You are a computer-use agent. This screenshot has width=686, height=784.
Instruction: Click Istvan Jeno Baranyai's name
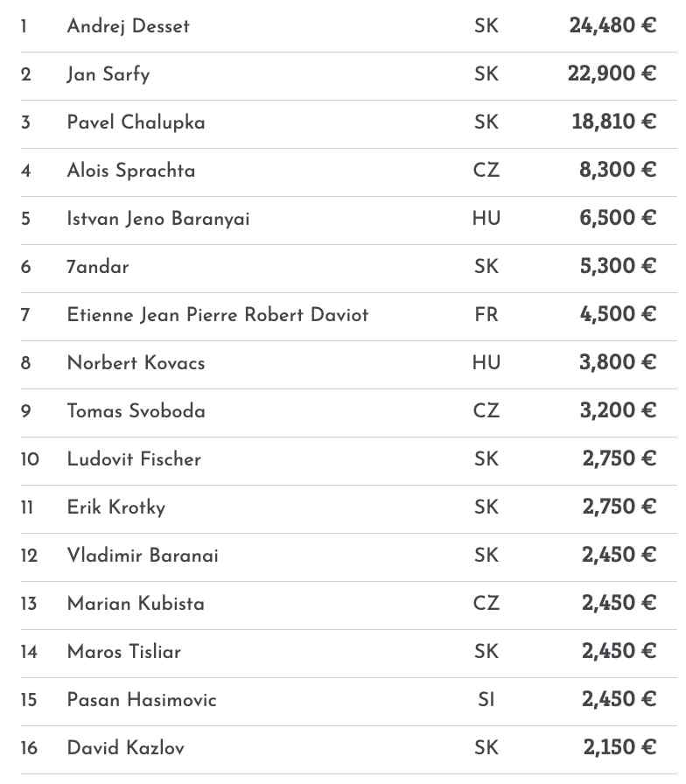tap(157, 219)
